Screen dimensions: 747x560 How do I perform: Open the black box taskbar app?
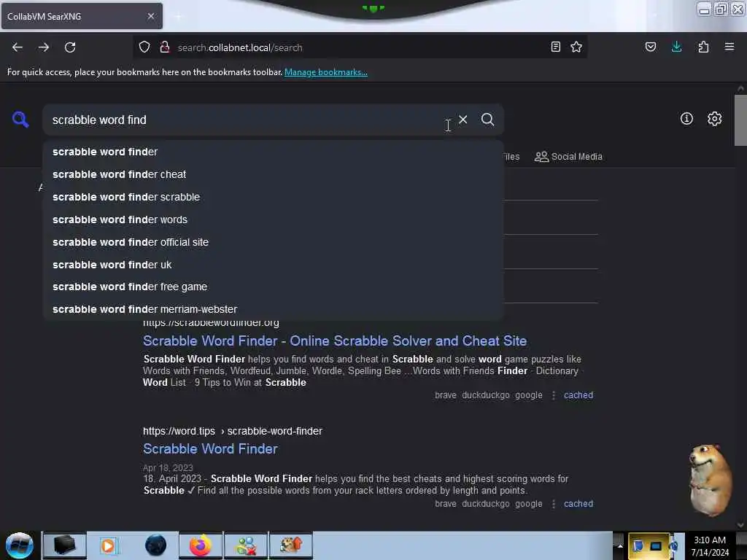[x=65, y=545]
